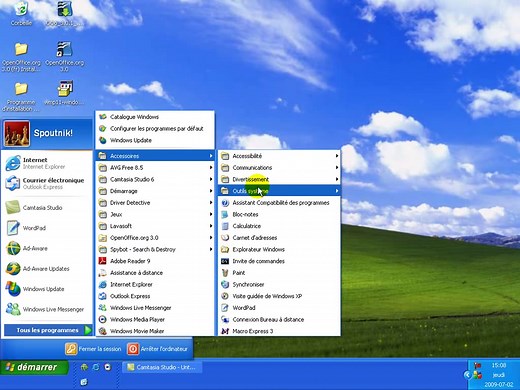Viewport: 520px width, 390px height.
Task: Select the wmp11-windows installer desktop icon
Action: tap(65, 93)
